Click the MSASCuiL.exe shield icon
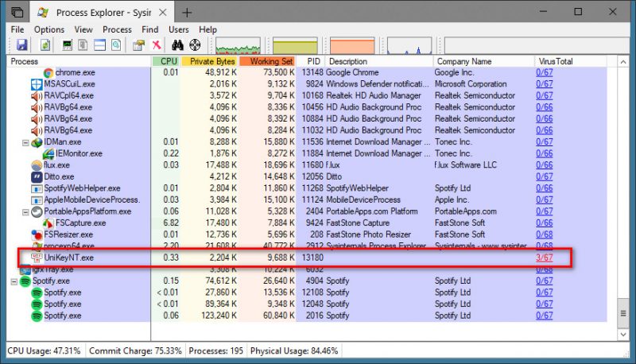This screenshot has width=636, height=364. click(37, 84)
